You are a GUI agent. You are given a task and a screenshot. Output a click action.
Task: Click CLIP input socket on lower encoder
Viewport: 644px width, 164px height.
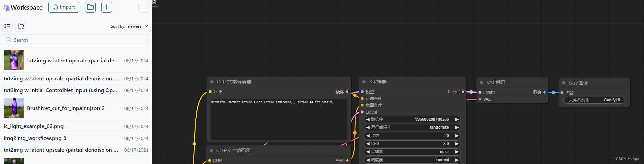(210, 161)
